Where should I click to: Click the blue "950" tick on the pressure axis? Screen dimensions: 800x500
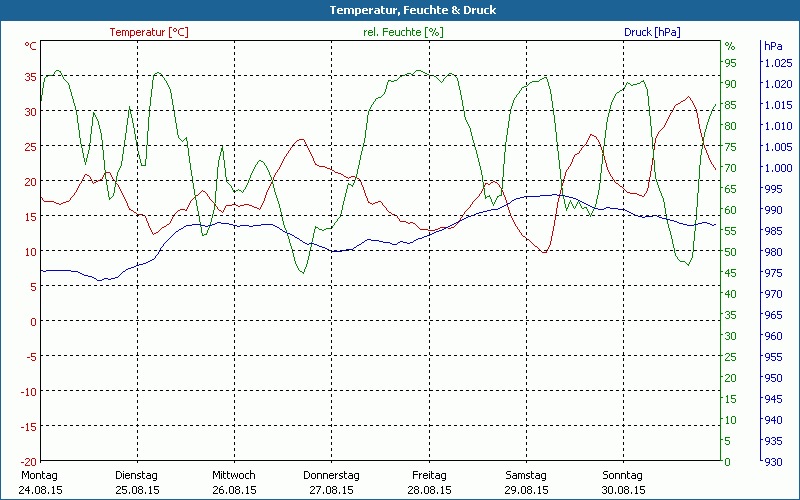[x=773, y=378]
